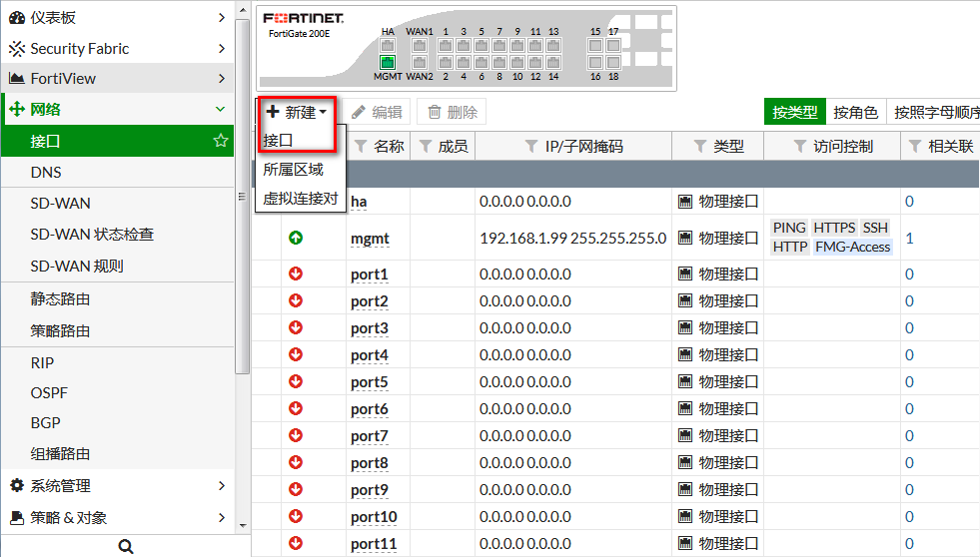Choose 虚拟连接对 from the 新建 dropdown

[301, 199]
